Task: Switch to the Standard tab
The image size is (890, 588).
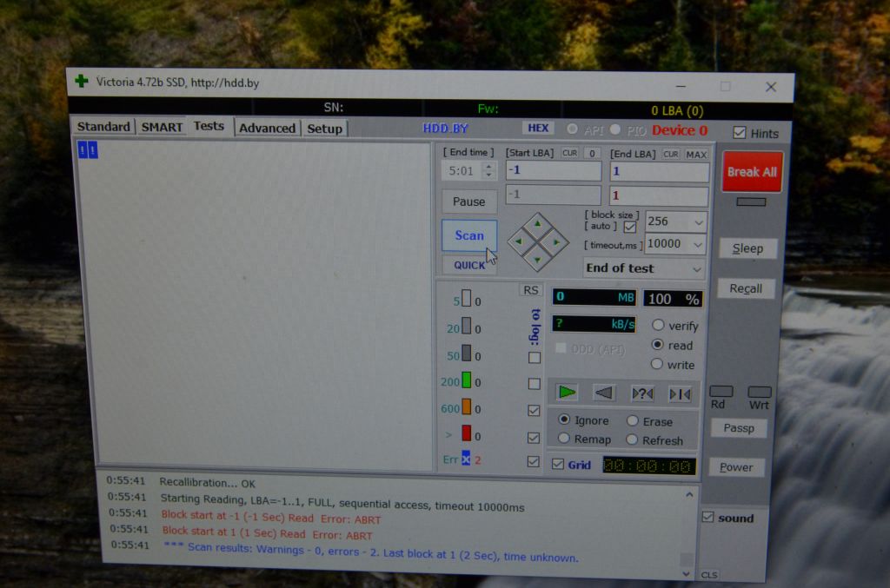Action: tap(103, 127)
